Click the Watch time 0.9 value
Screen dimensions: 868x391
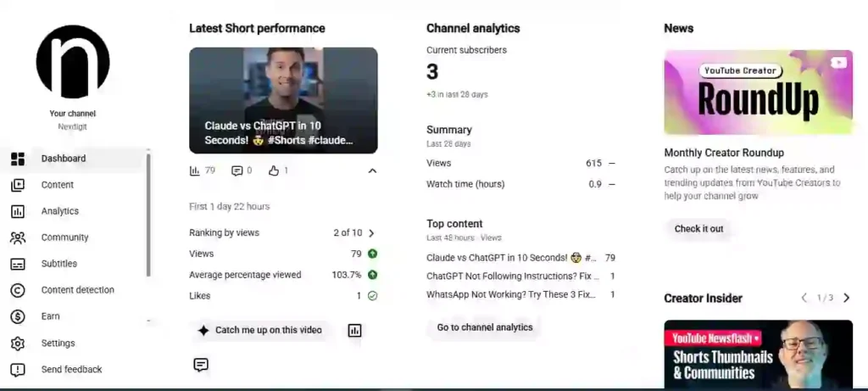coord(595,184)
